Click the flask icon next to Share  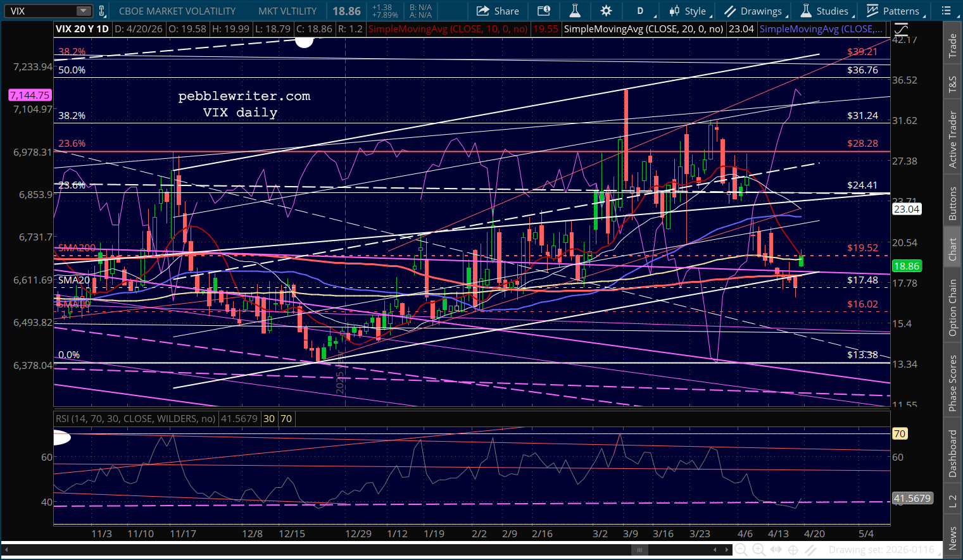pos(575,11)
